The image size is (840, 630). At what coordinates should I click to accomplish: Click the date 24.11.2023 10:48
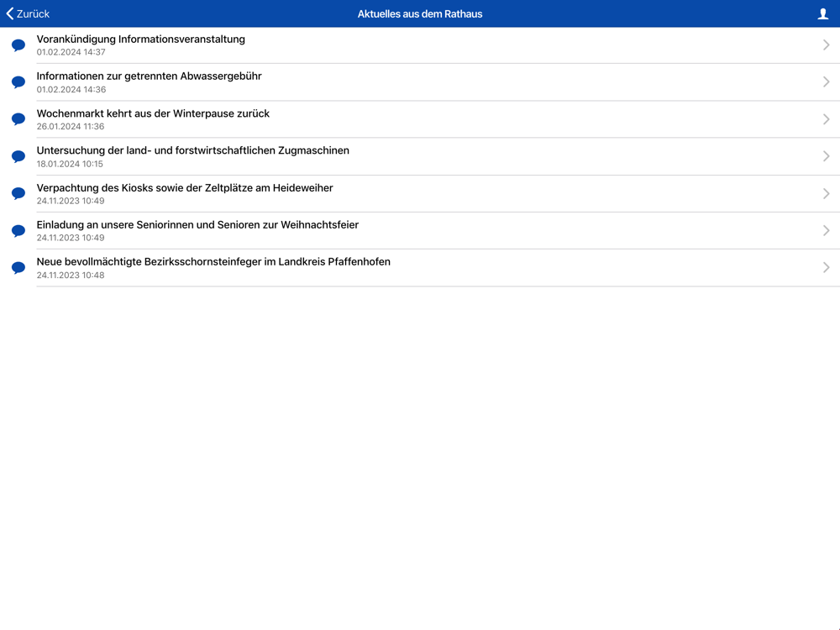click(71, 275)
